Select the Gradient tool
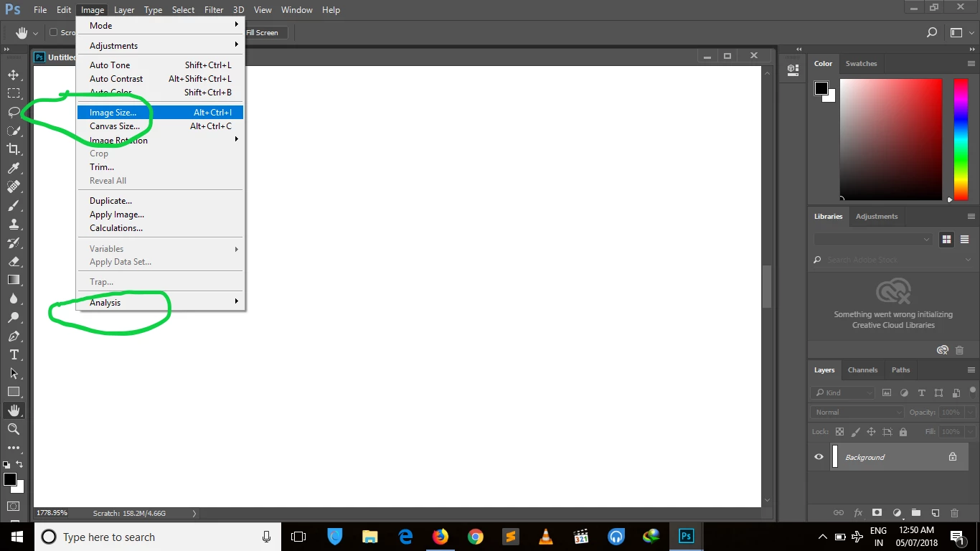Image resolution: width=980 pixels, height=551 pixels. [x=14, y=280]
